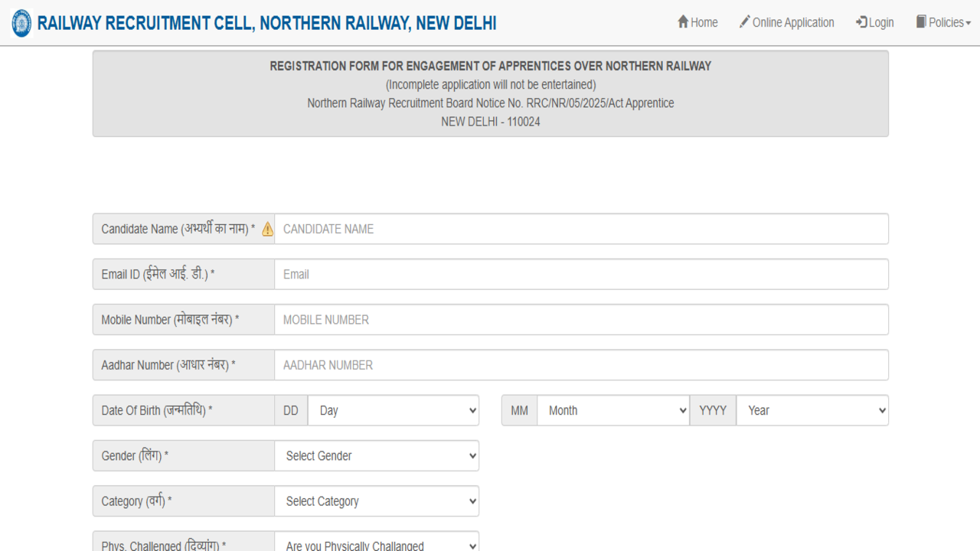Click the Policies book icon

[921, 22]
